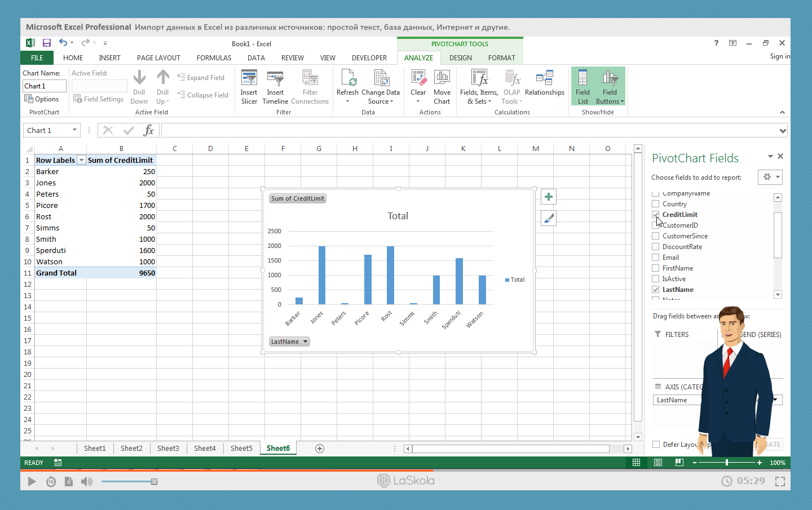Open the Name Box dropdown arrow
Screen dimensions: 812x510
tap(74, 130)
